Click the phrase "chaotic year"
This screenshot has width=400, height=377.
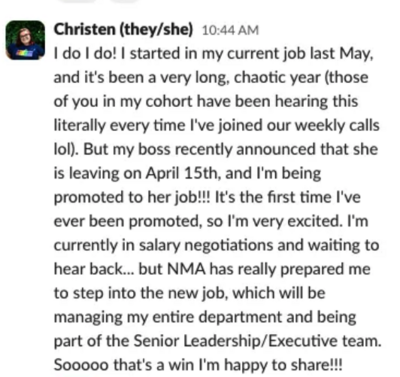click(276, 78)
